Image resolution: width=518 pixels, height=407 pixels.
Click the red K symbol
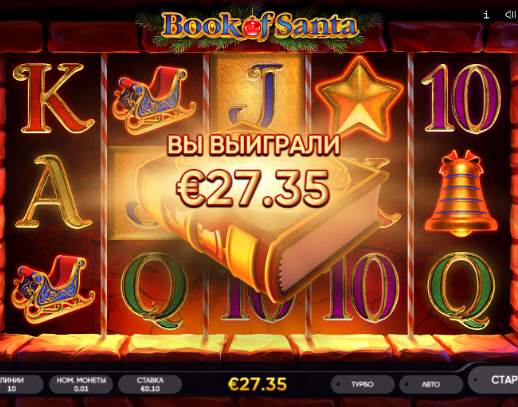click(53, 99)
